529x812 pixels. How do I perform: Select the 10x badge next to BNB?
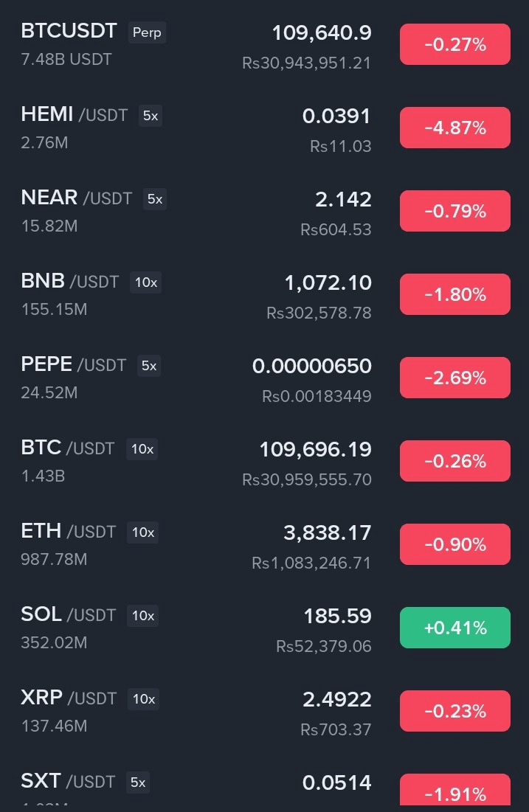pos(145,283)
